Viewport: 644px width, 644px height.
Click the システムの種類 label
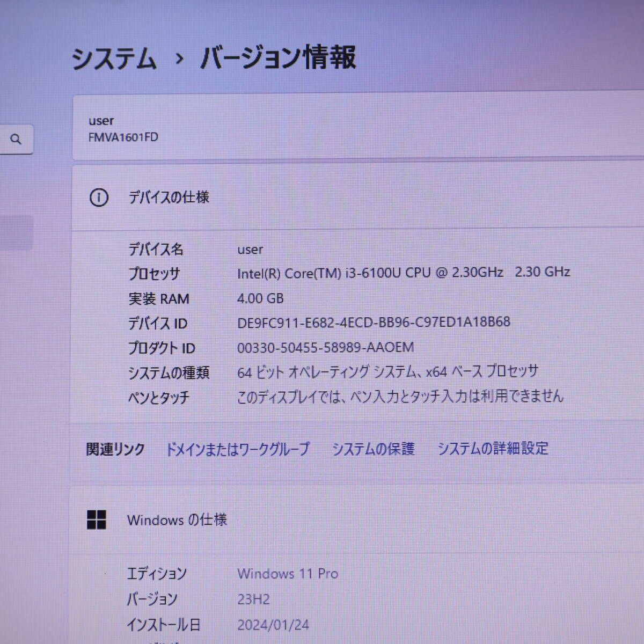(x=169, y=373)
